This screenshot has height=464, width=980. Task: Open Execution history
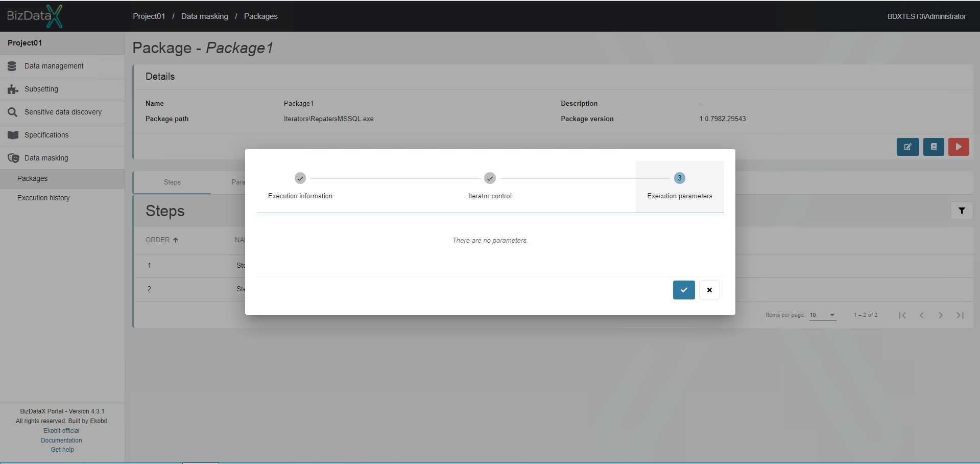(62, 198)
